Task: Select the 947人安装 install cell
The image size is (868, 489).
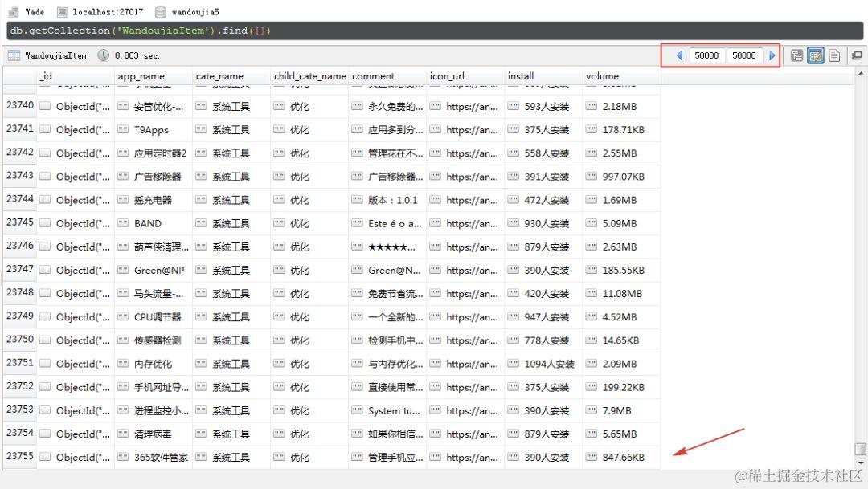Action: [x=543, y=317]
